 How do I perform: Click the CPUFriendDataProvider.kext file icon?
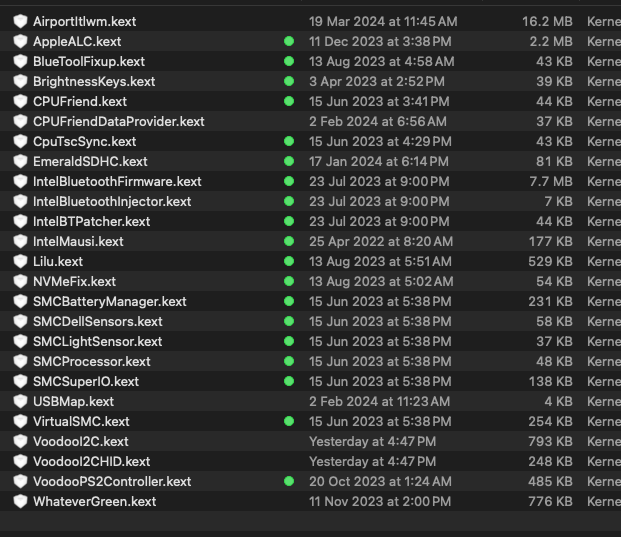tap(20, 121)
